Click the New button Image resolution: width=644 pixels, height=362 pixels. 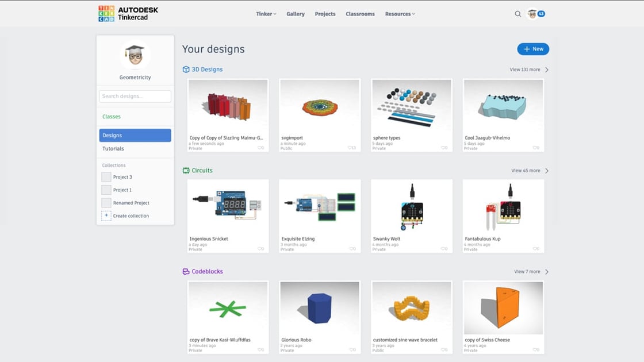[x=532, y=49]
